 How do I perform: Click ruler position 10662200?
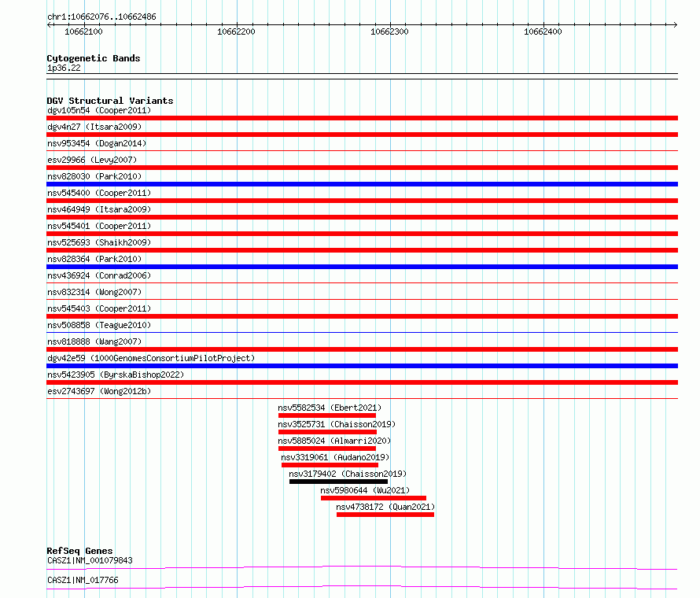pyautogui.click(x=236, y=31)
